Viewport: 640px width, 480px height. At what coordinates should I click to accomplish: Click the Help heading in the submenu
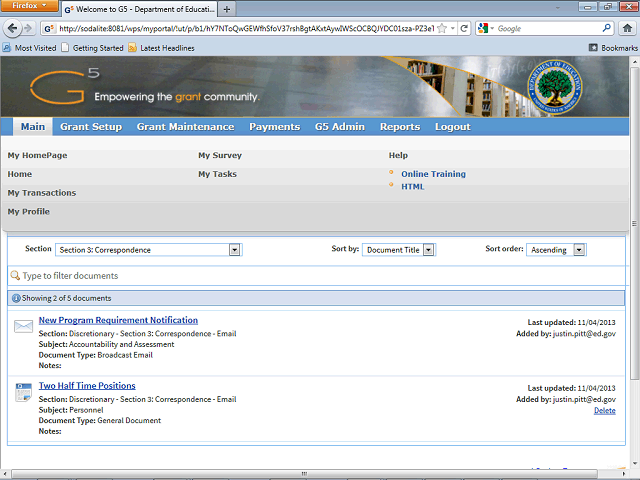click(398, 155)
